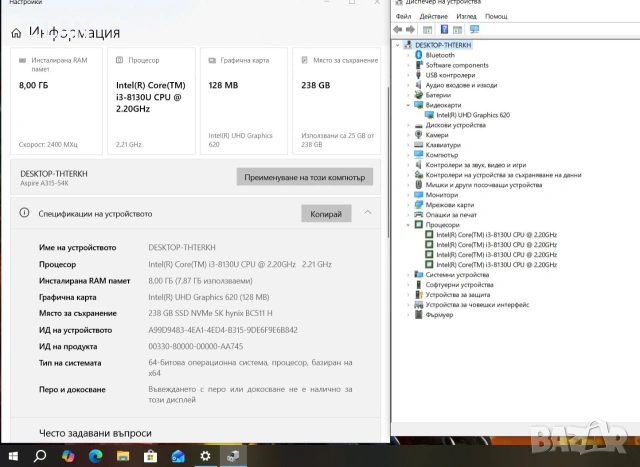Click product ID 00330-80000-00000-AA745
Screen dimensions: 640x467
point(196,346)
